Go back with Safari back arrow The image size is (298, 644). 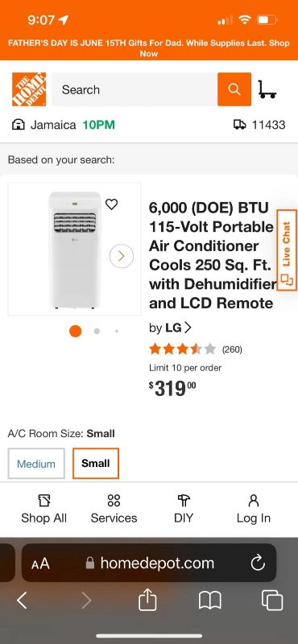click(22, 601)
